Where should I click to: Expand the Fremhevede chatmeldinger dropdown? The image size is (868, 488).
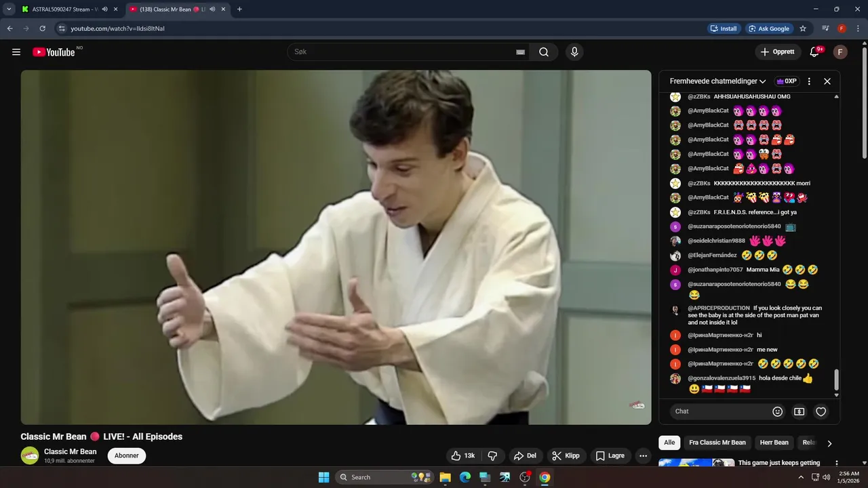tap(718, 81)
